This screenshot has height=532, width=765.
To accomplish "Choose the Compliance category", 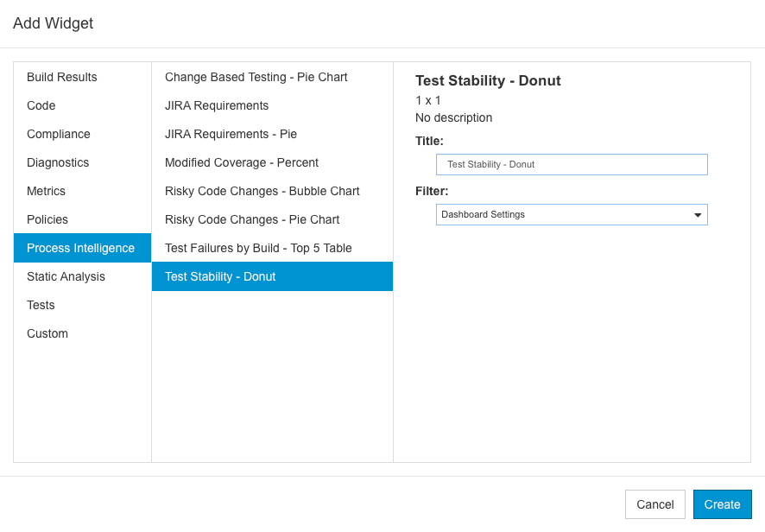I will pyautogui.click(x=82, y=134).
